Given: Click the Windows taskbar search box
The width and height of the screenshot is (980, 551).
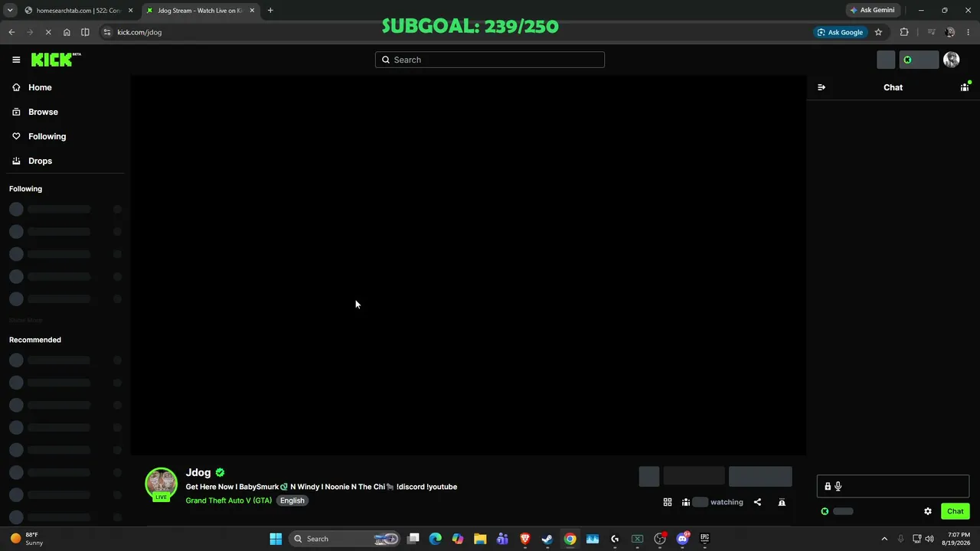Looking at the screenshot, I should (346, 539).
